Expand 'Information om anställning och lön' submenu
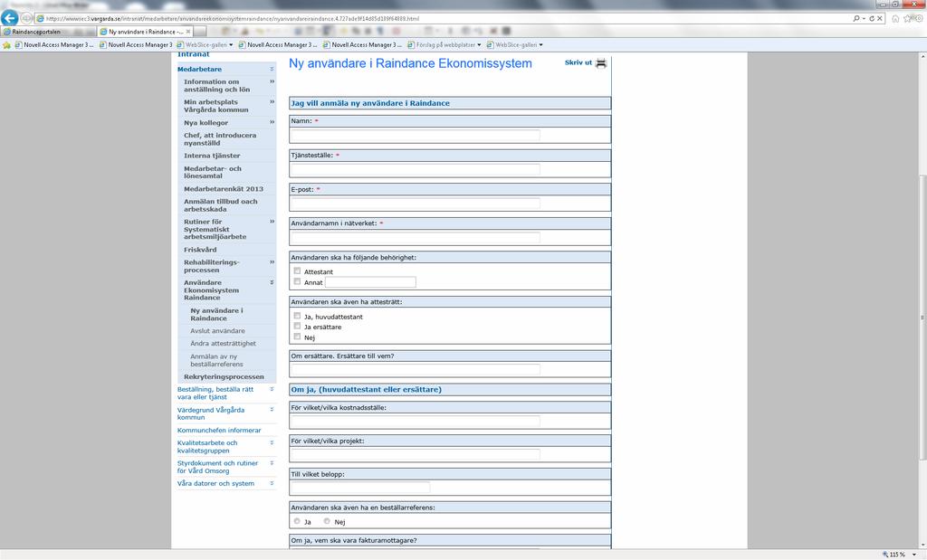 click(272, 81)
